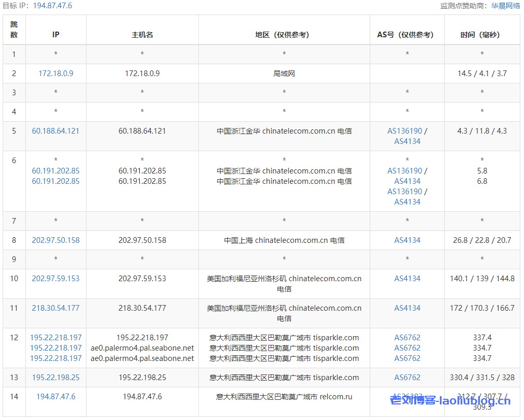Open the AS136190 link in hop 5

coord(405,131)
